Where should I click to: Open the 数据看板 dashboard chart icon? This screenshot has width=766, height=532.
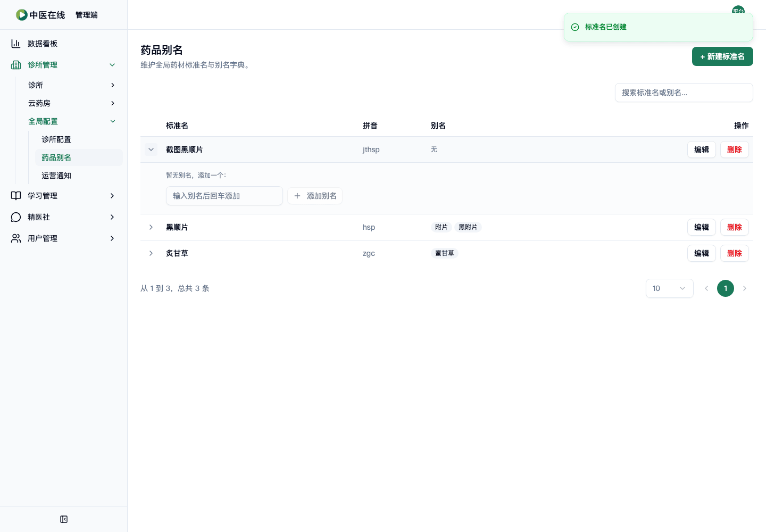pyautogui.click(x=16, y=44)
